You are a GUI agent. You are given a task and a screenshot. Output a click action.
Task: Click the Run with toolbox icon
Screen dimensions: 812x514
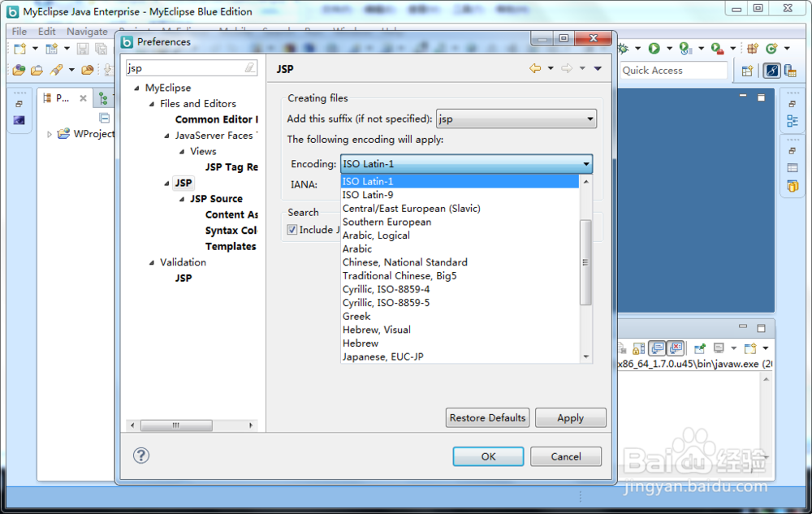click(717, 49)
